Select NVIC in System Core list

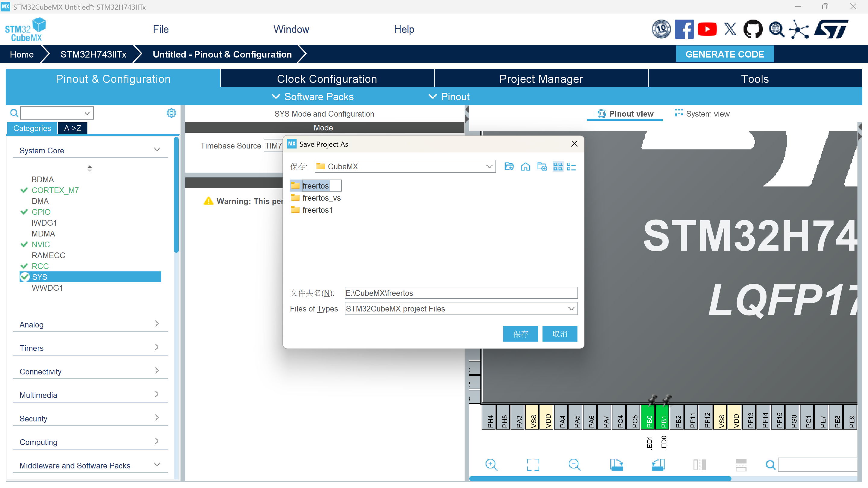pos(40,245)
